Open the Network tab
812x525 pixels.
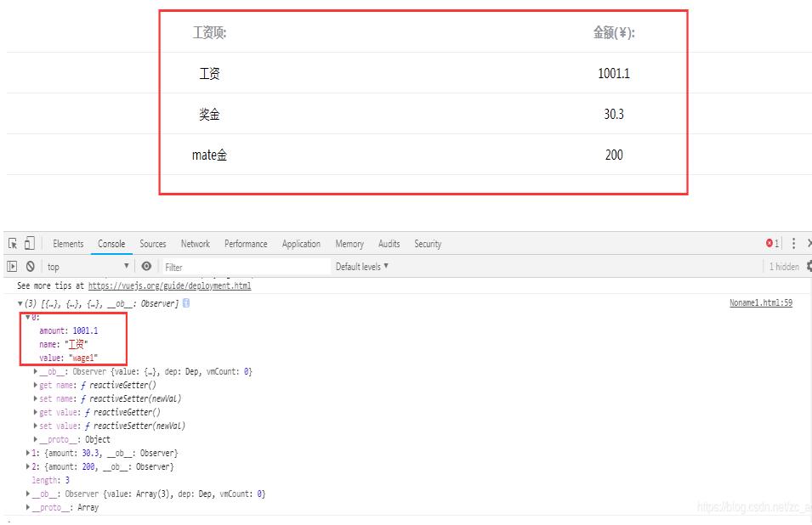[x=196, y=244]
